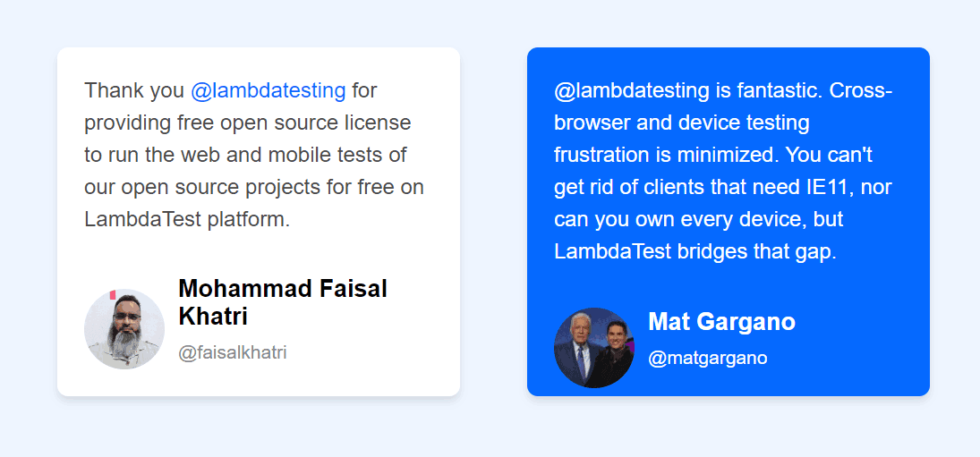Click the @faisalkhatri handle
The height and width of the screenshot is (457, 980).
click(233, 352)
